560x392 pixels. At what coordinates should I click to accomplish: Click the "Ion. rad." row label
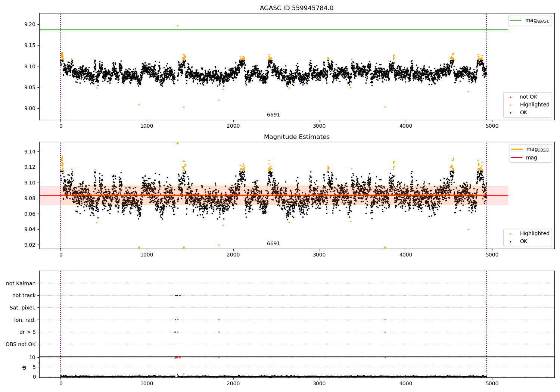(x=25, y=320)
